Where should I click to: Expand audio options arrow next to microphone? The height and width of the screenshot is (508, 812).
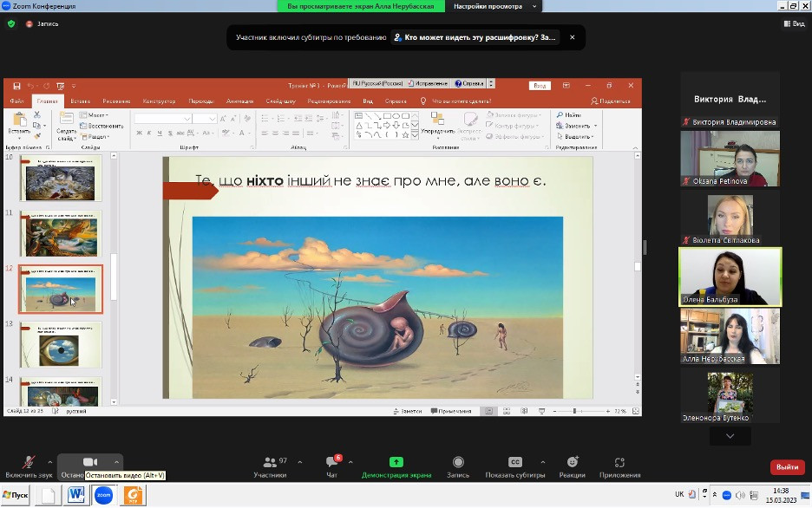(x=49, y=462)
